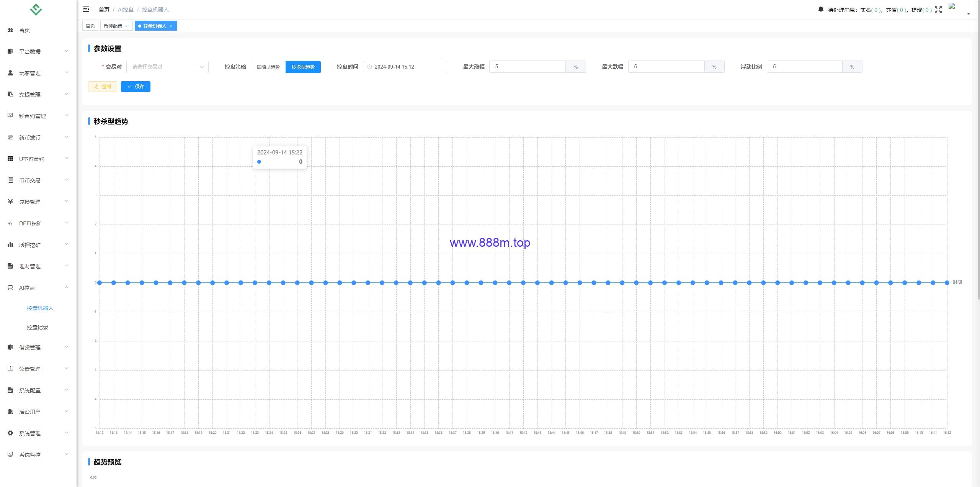Close the 控盘机器人 tab
The width and height of the screenshot is (980, 487).
(x=171, y=26)
